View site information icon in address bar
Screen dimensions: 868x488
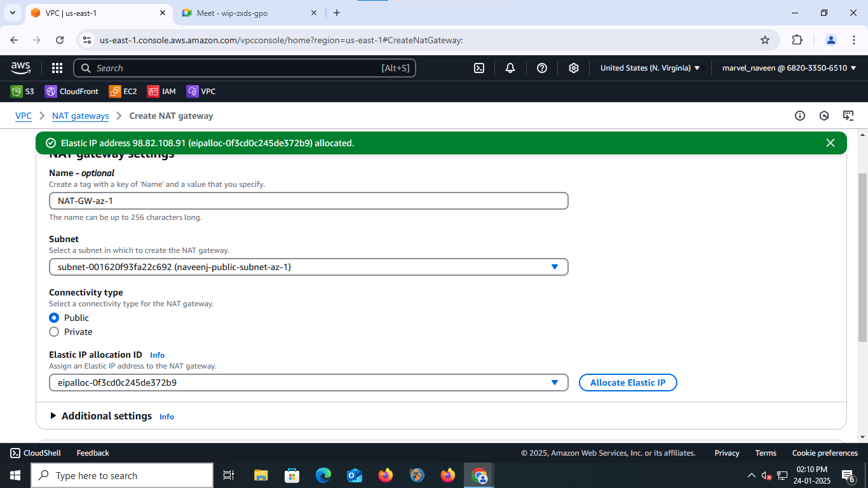[x=88, y=40]
